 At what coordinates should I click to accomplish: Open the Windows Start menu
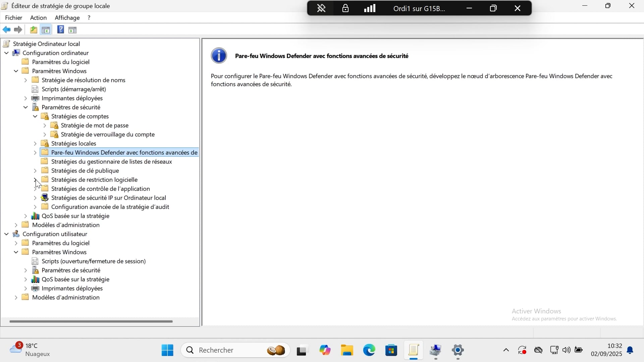click(x=167, y=351)
